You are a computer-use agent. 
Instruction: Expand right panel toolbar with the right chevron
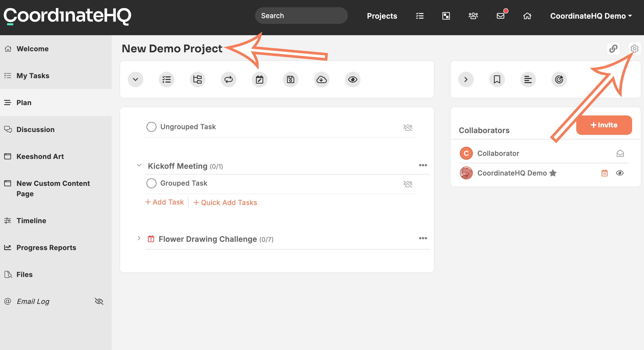point(466,79)
